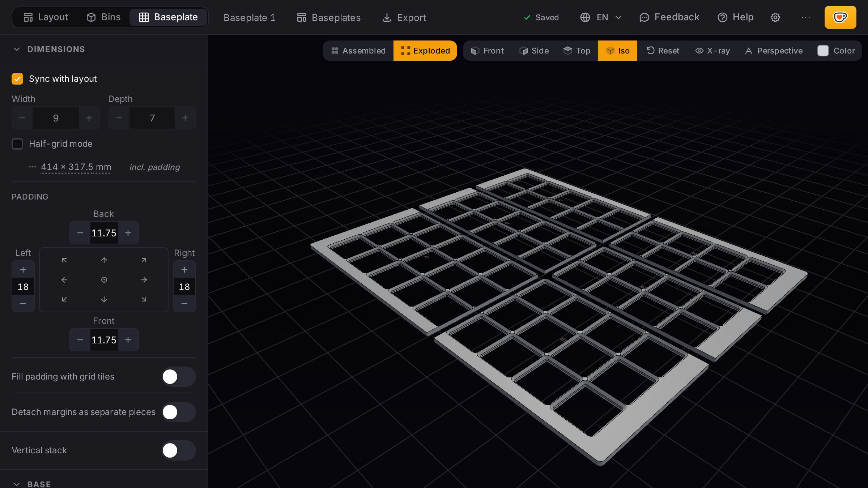Open the EN language dropdown

(x=601, y=17)
